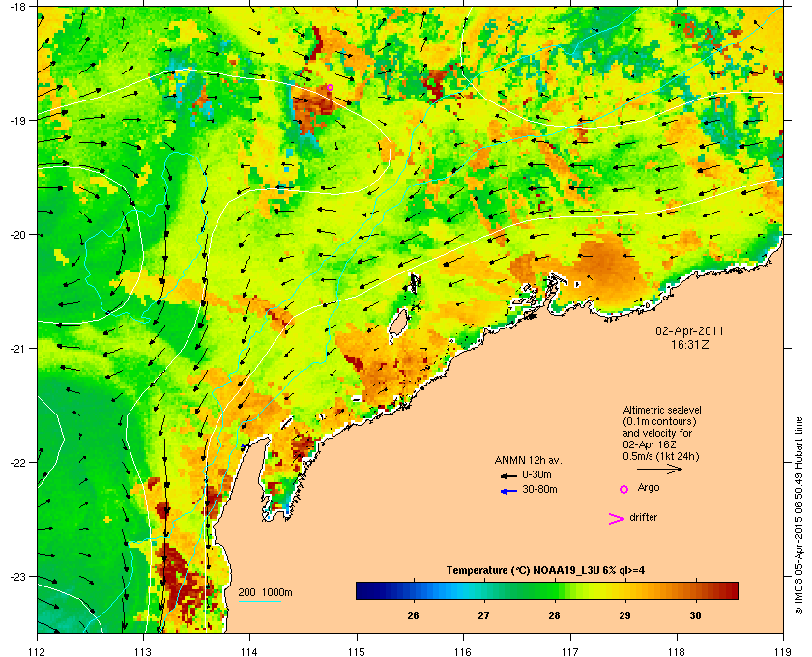
Task: Click the latitude axis label -22
Action: point(18,463)
